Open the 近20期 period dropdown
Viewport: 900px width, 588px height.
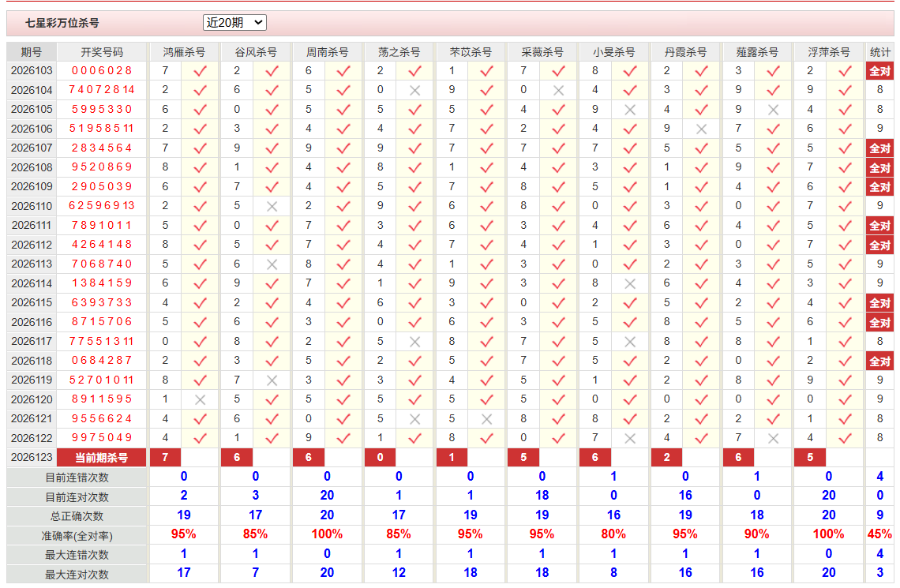[x=234, y=22]
